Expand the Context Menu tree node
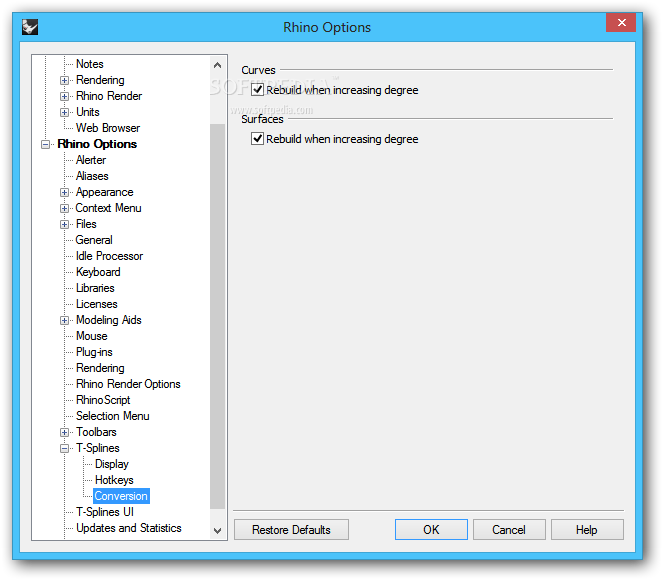This screenshot has height=580, width=663. coord(64,208)
